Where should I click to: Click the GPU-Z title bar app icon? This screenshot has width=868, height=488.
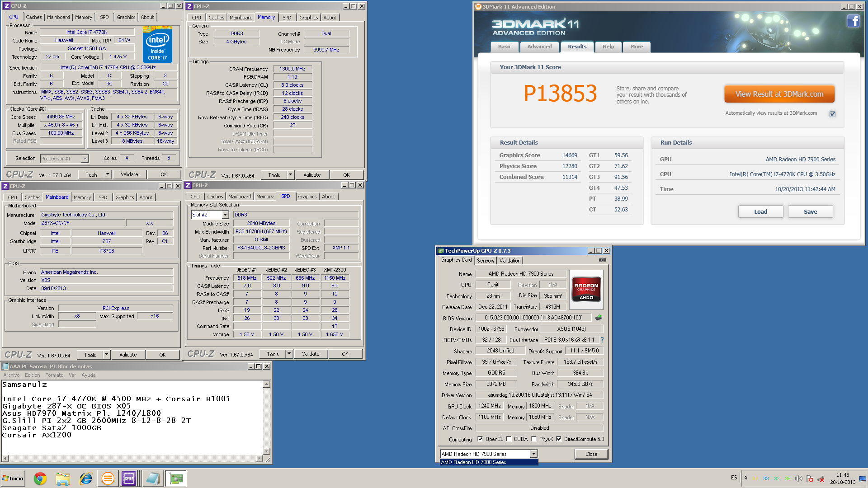click(x=441, y=251)
